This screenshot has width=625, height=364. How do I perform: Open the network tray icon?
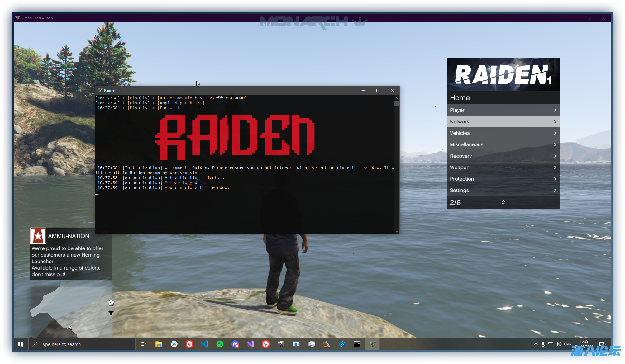click(551, 344)
